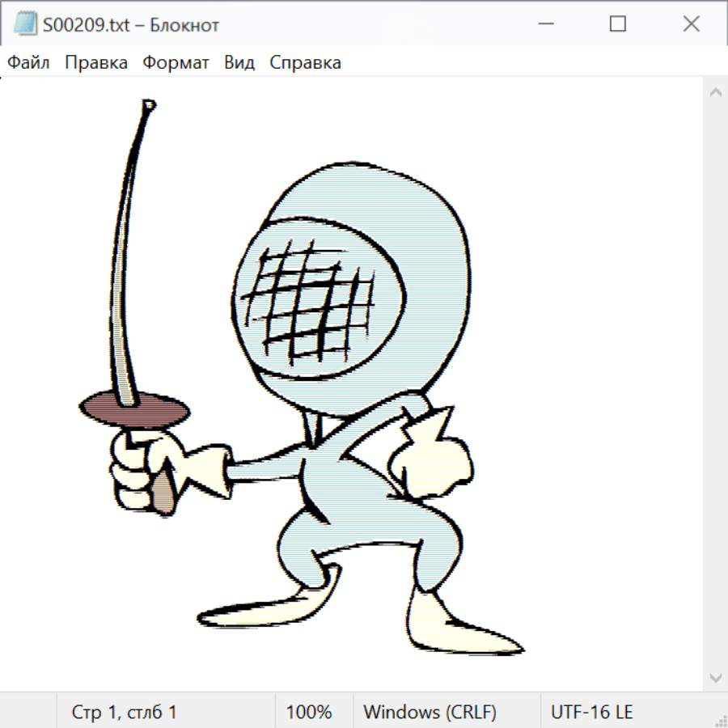
Task: Open the Формат menu
Action: coord(176,63)
